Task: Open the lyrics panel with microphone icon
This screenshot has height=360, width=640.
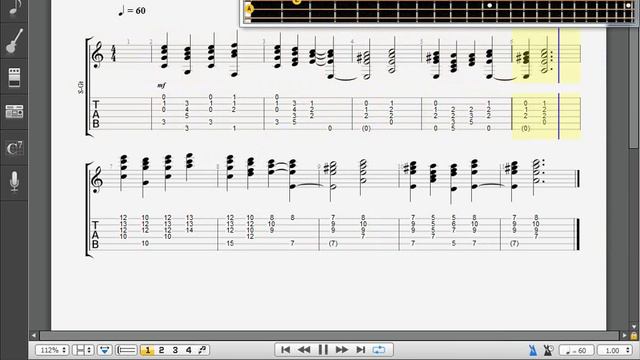Action: coord(14,182)
